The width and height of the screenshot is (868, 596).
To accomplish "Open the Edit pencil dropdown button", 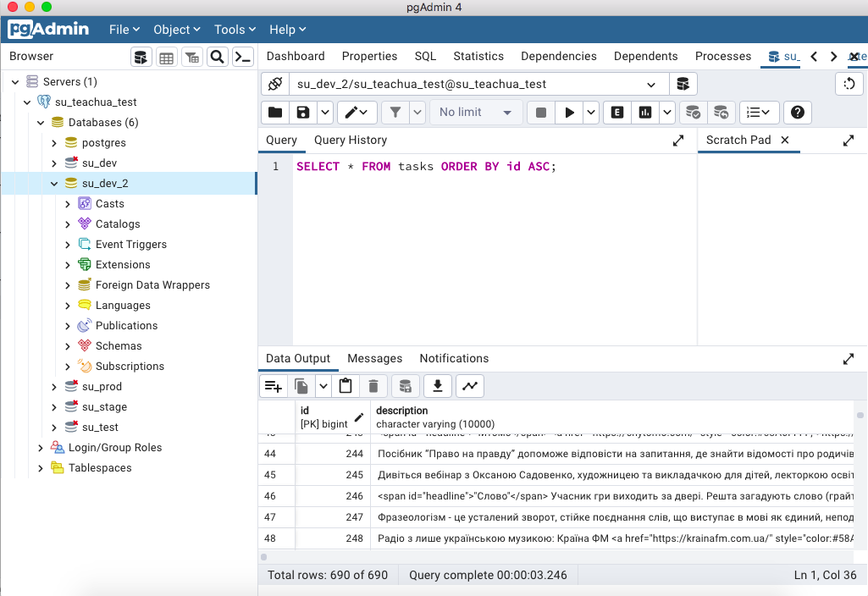I will point(357,113).
